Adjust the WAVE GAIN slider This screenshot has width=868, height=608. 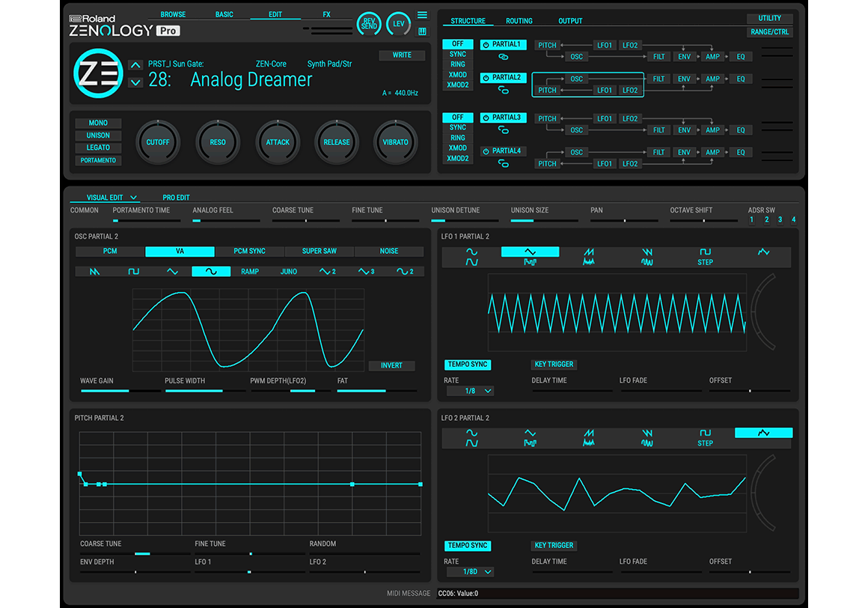(120, 391)
